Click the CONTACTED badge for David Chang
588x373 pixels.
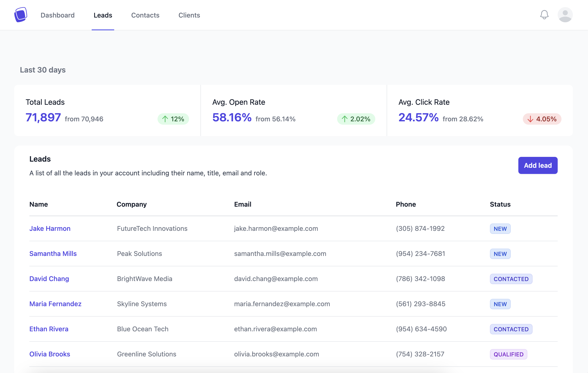pos(511,279)
